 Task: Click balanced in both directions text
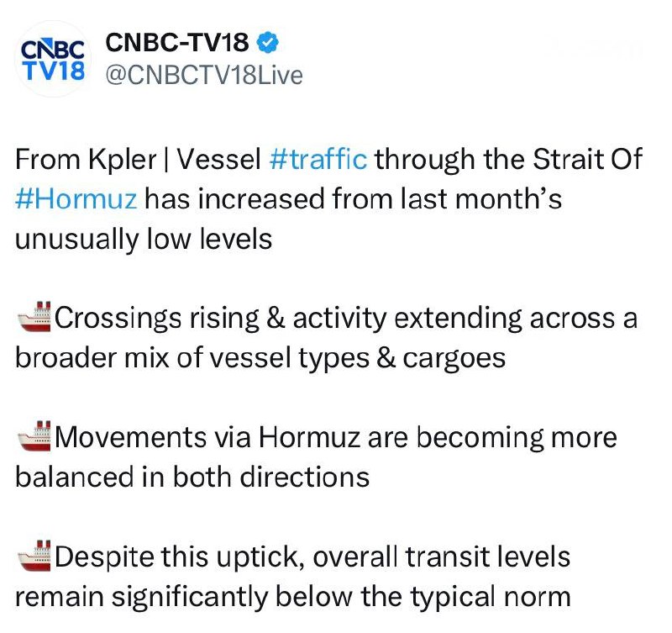click(x=192, y=477)
